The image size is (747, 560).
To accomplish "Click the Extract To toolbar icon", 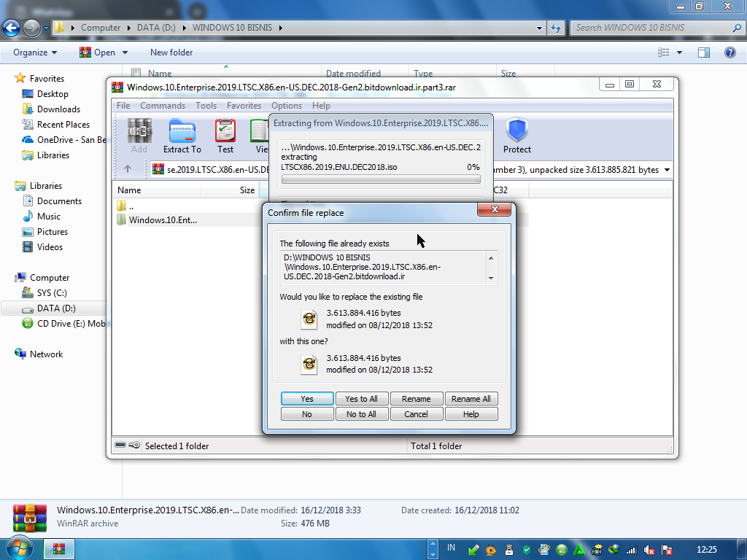I will pos(182,136).
